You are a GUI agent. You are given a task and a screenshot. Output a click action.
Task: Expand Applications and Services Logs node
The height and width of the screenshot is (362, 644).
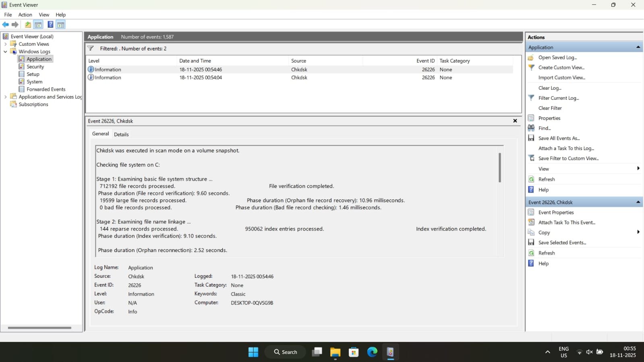(x=5, y=97)
